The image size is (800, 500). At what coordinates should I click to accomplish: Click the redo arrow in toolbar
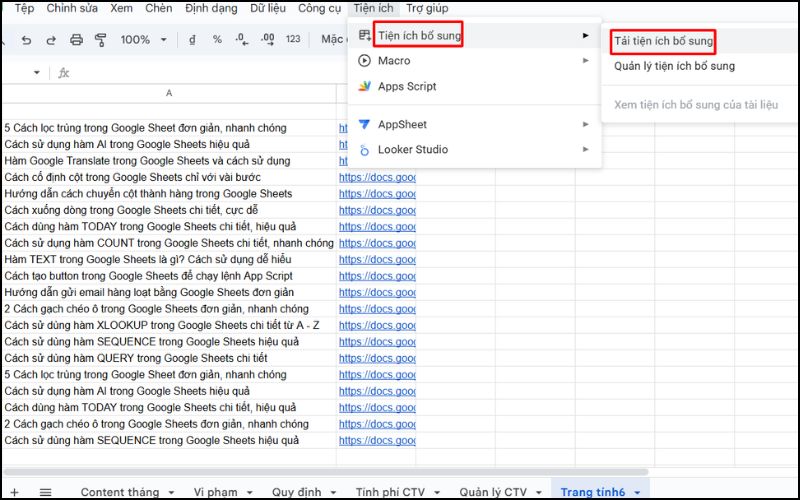coord(51,40)
